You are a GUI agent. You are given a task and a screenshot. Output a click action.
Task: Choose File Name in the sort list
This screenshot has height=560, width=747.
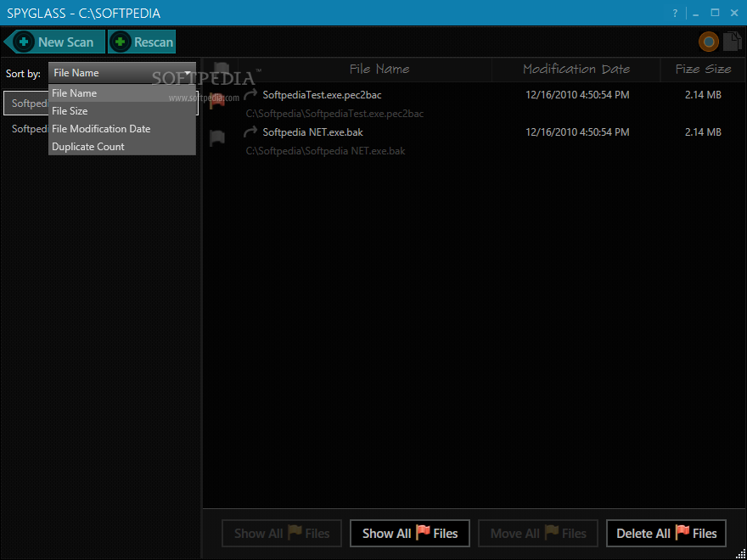pos(122,93)
